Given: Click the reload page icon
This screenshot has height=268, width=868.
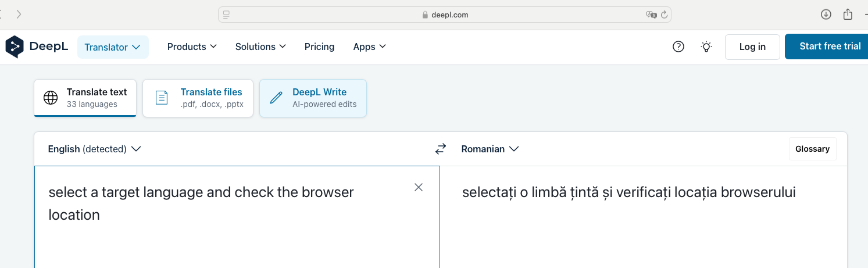Looking at the screenshot, I should pyautogui.click(x=664, y=15).
